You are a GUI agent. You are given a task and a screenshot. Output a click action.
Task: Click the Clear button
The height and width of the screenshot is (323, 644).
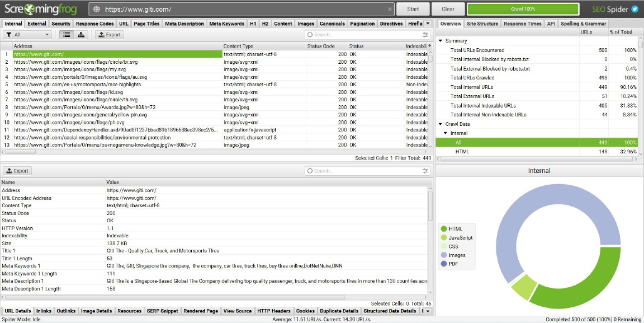[x=448, y=9]
